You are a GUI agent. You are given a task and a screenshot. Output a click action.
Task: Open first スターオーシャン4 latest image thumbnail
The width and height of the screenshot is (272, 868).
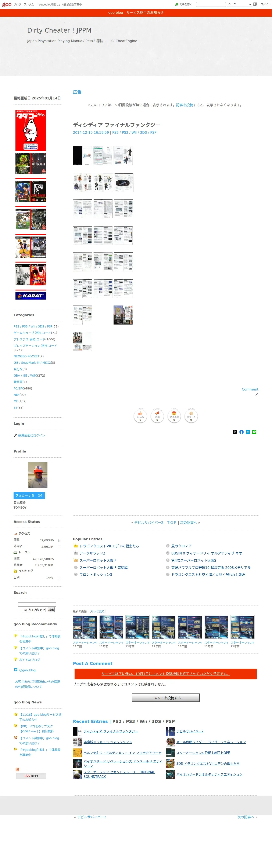(x=85, y=627)
